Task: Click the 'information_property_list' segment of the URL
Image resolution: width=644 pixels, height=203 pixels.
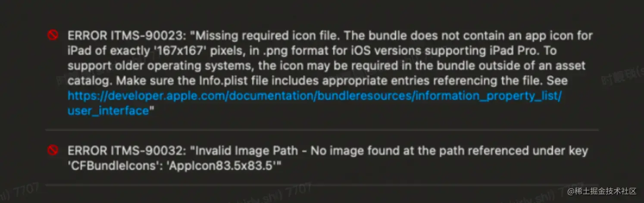Action: [487, 95]
